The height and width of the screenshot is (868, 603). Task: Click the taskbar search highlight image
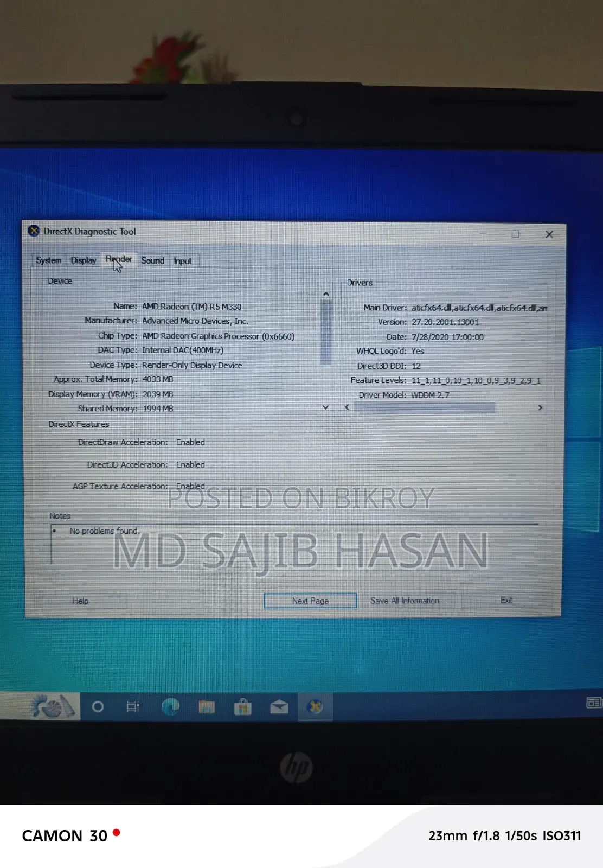[53, 706]
